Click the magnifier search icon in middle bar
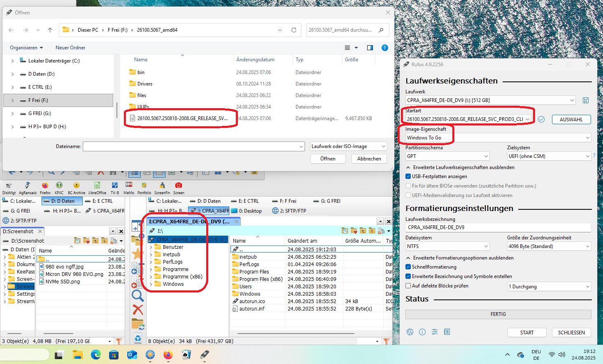 pyautogui.click(x=137, y=295)
